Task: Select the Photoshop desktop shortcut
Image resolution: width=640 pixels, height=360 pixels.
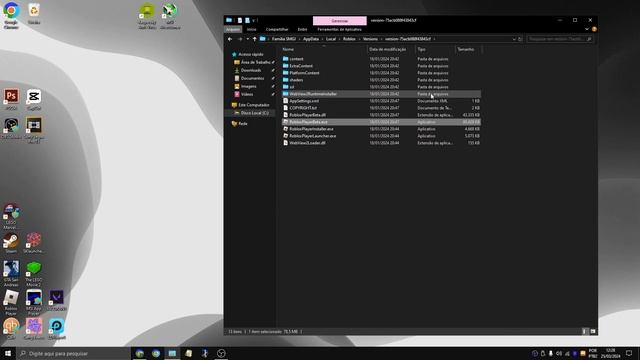Action: 11,100
